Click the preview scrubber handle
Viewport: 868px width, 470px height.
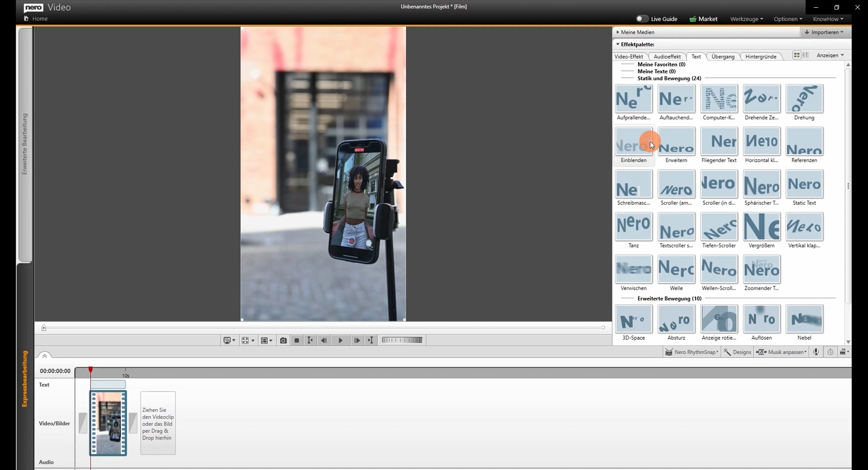[x=44, y=328]
